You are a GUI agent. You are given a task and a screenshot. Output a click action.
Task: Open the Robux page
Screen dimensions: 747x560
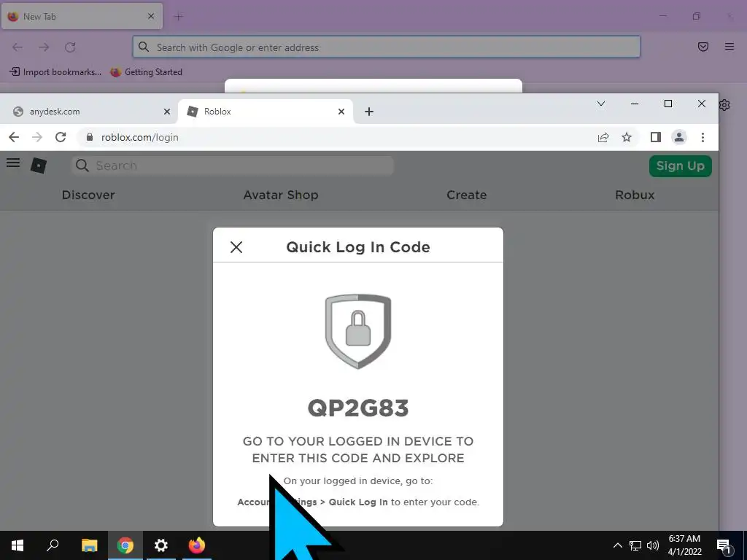click(x=635, y=195)
